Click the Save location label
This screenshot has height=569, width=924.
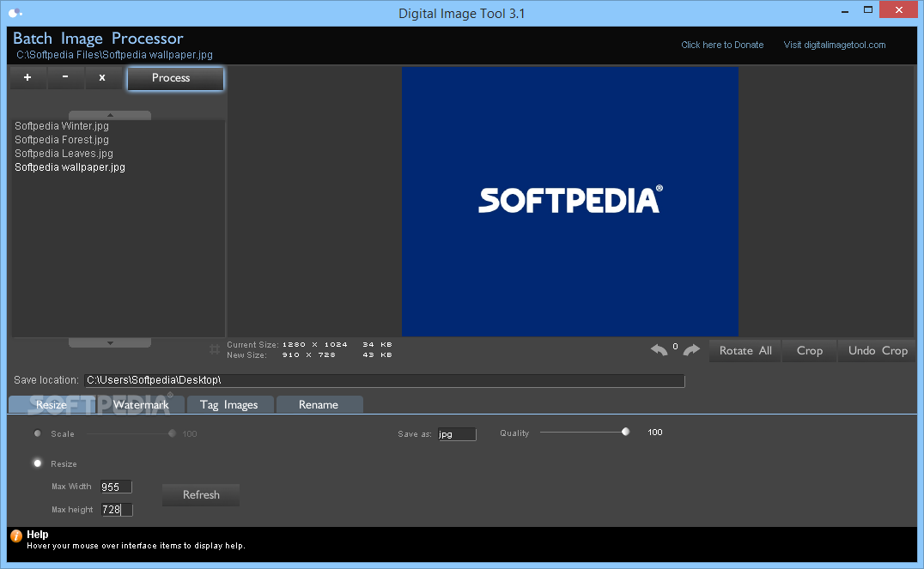[x=46, y=380]
